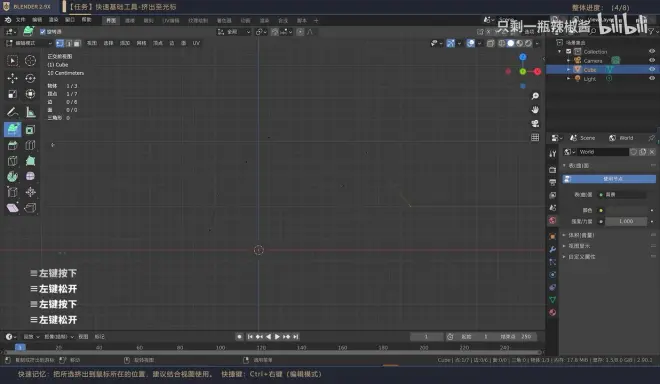Select the Inset Faces tool
660x384 pixels.
click(x=30, y=130)
